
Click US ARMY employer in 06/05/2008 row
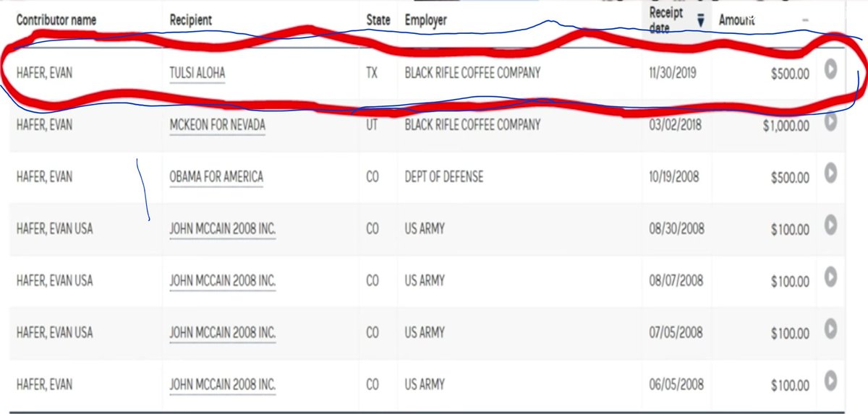point(425,384)
